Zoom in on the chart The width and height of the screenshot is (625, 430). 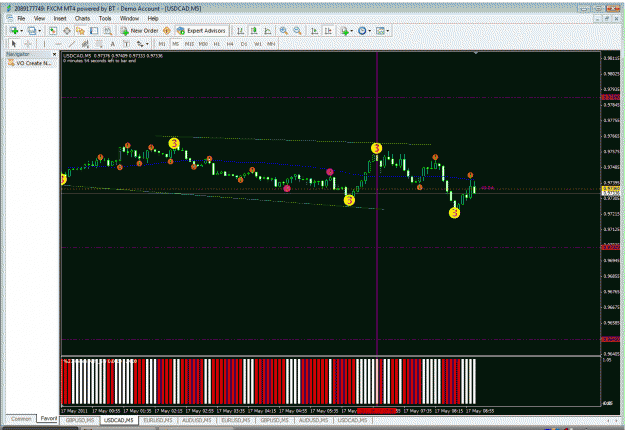click(284, 31)
